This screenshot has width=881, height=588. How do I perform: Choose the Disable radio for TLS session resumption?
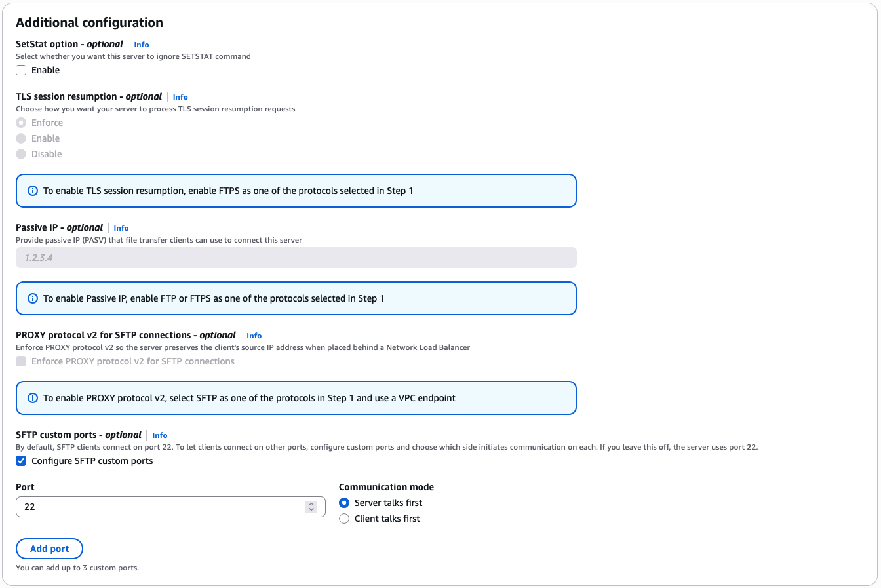[x=21, y=154]
